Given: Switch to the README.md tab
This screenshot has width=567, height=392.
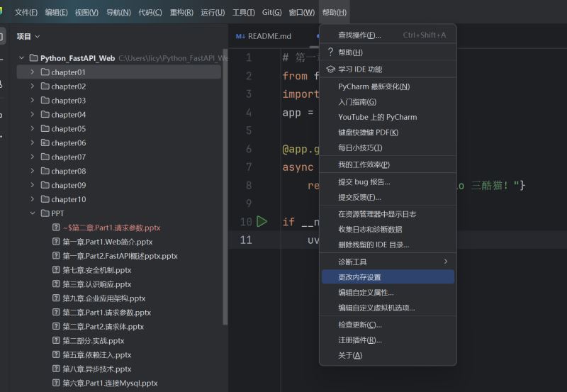Looking at the screenshot, I should pos(266,36).
